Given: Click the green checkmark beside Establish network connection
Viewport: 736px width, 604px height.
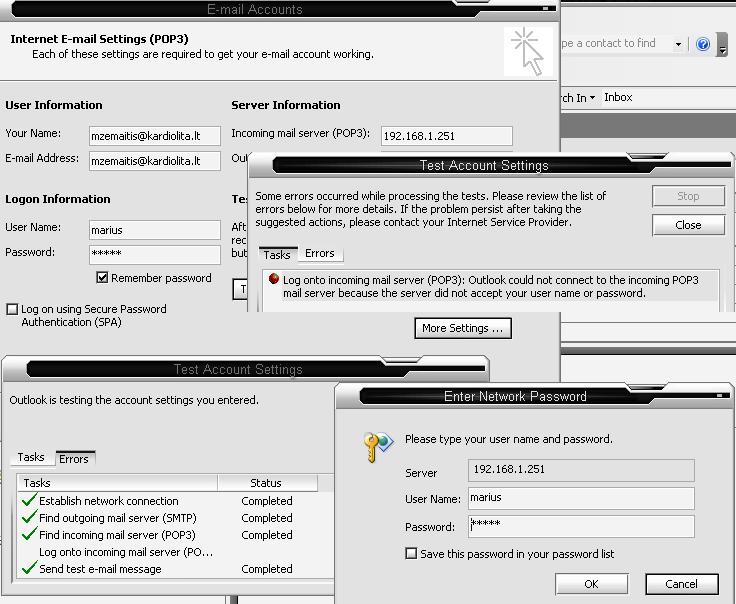Looking at the screenshot, I should pos(29,501).
